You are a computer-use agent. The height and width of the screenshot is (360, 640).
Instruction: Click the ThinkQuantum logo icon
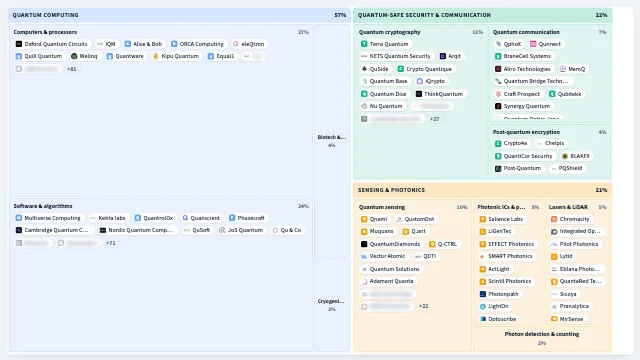click(418, 94)
